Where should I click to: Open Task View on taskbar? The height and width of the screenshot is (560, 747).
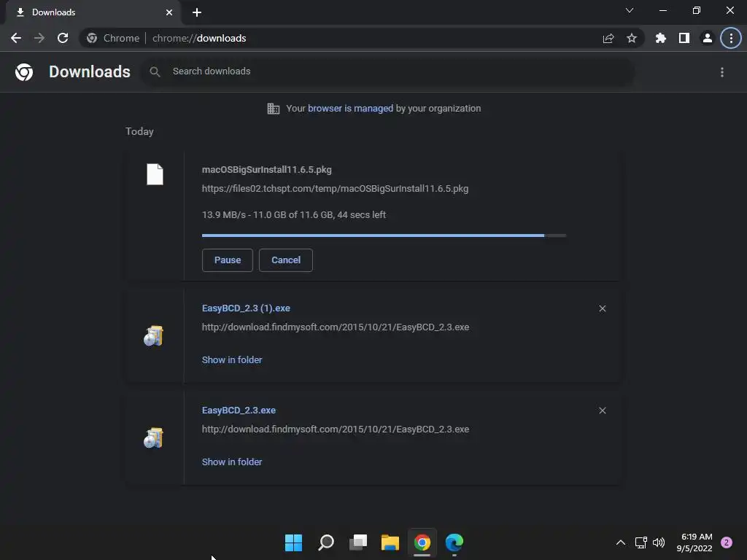(358, 542)
